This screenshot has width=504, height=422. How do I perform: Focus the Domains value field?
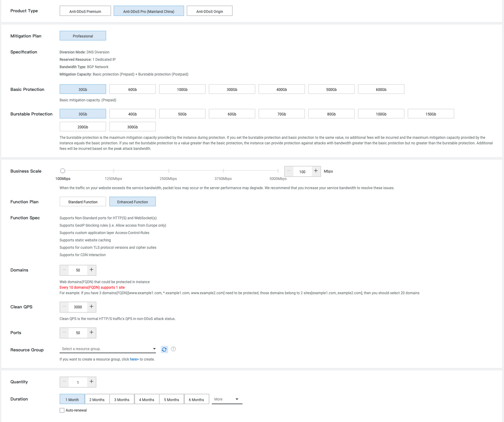(78, 270)
